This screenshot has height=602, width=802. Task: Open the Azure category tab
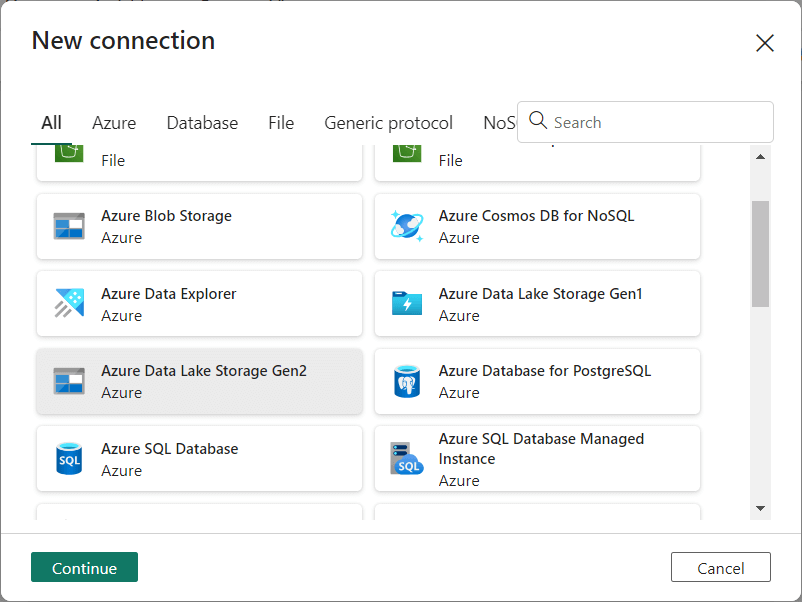[x=114, y=123]
